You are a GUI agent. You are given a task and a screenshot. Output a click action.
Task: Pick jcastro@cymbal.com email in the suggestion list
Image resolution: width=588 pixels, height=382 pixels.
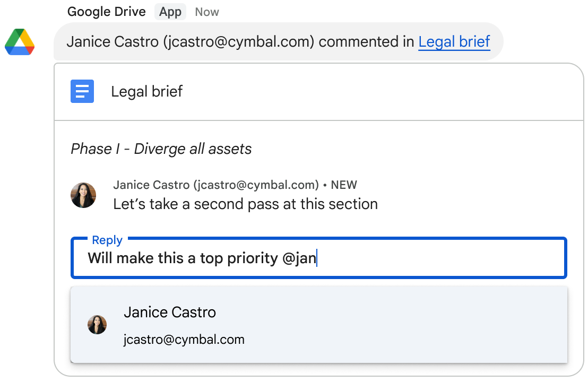pyautogui.click(x=184, y=340)
